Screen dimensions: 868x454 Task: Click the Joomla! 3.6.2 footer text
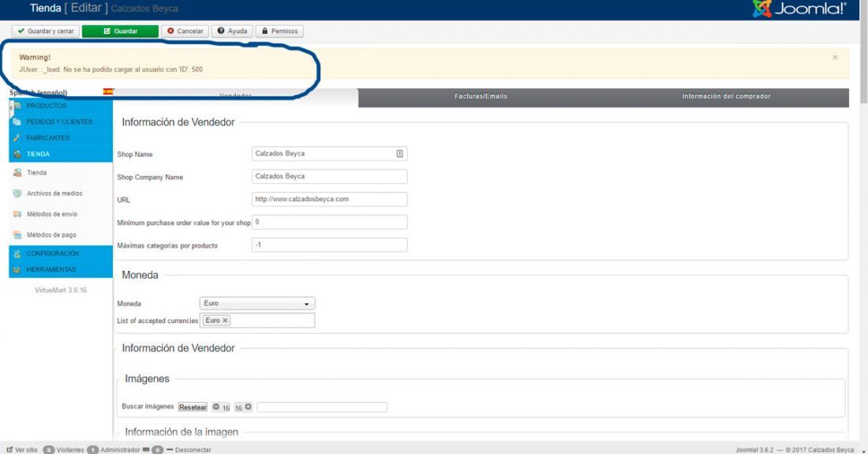click(754, 449)
